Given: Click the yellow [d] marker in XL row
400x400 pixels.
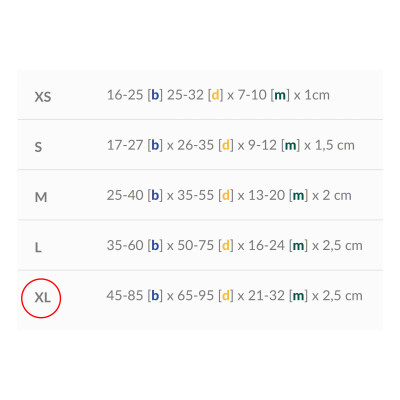Looking at the screenshot, I should (226, 296).
